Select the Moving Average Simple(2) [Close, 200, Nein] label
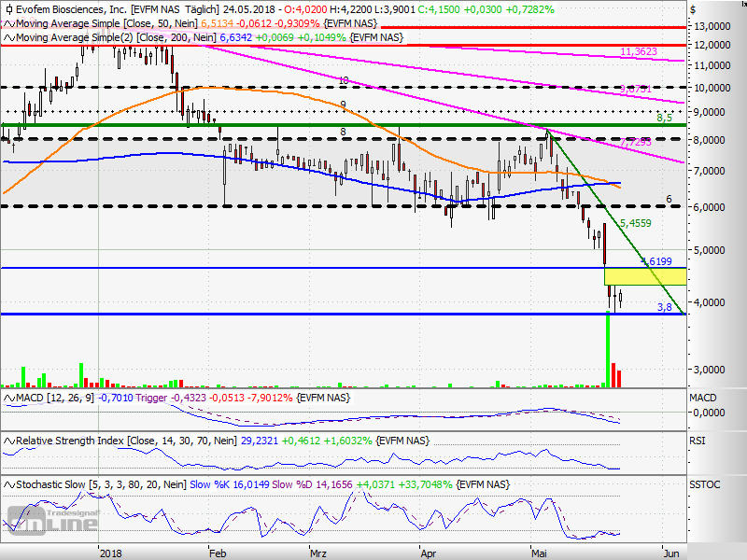This screenshot has height=560, width=747. point(117,37)
